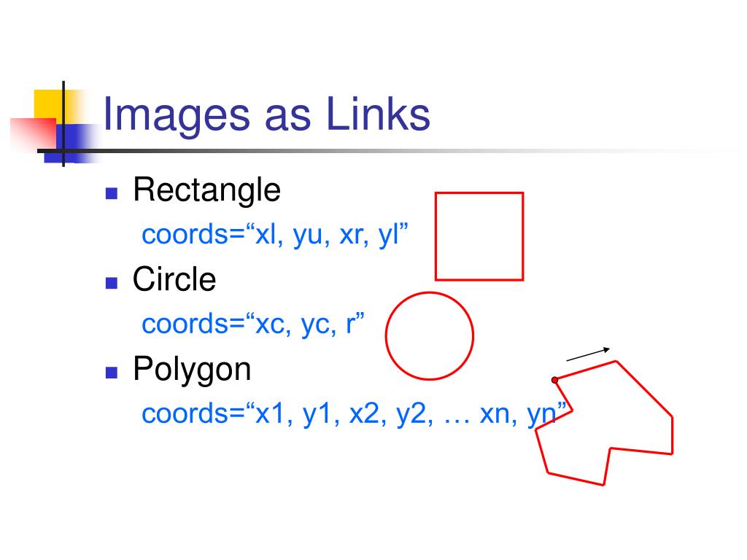This screenshot has width=747, height=560.
Task: Click the red start dot on polygon
Action: click(x=554, y=380)
